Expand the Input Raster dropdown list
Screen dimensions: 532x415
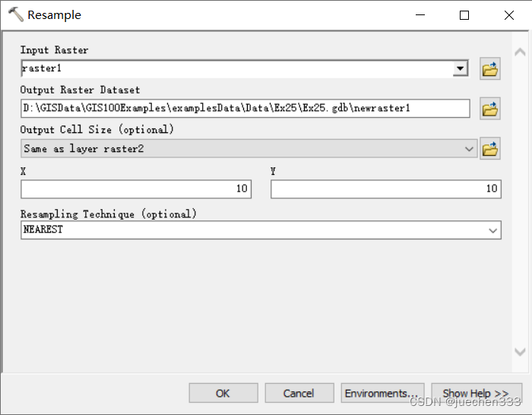pos(461,69)
